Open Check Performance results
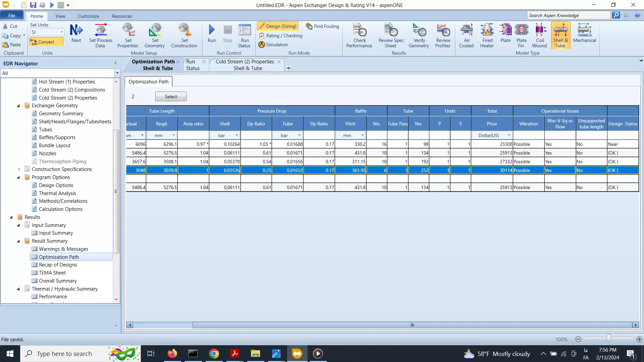 point(359,36)
